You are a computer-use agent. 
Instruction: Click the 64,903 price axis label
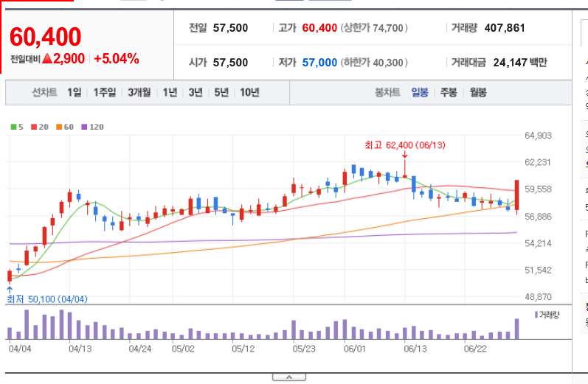(x=538, y=135)
